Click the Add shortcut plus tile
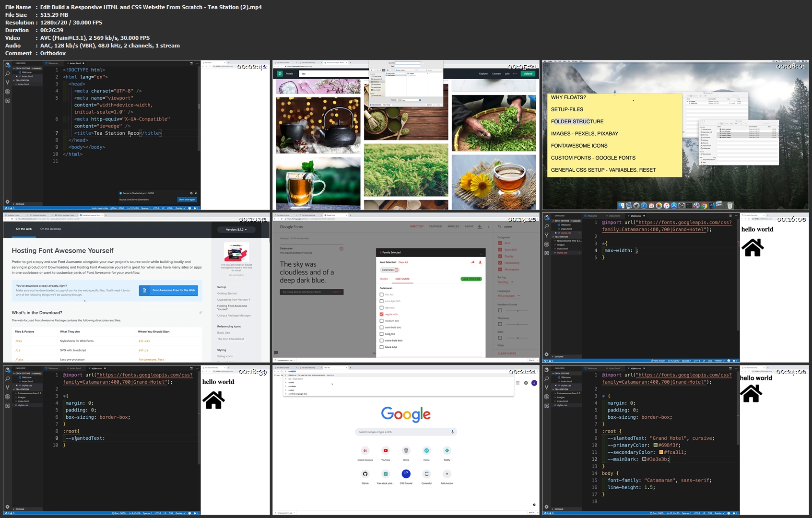 tap(447, 474)
